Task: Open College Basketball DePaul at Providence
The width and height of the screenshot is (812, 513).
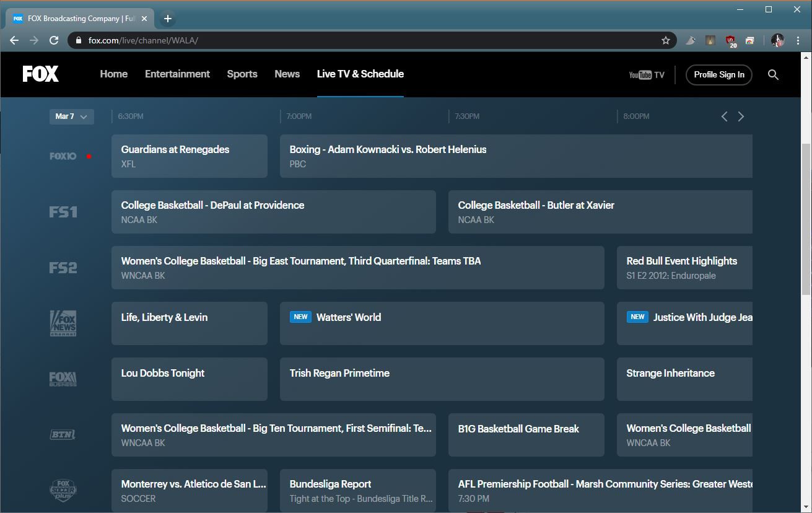Action: [x=274, y=212]
